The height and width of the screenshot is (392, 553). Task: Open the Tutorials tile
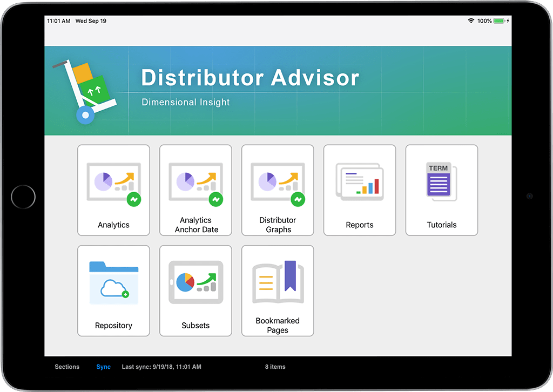[442, 190]
